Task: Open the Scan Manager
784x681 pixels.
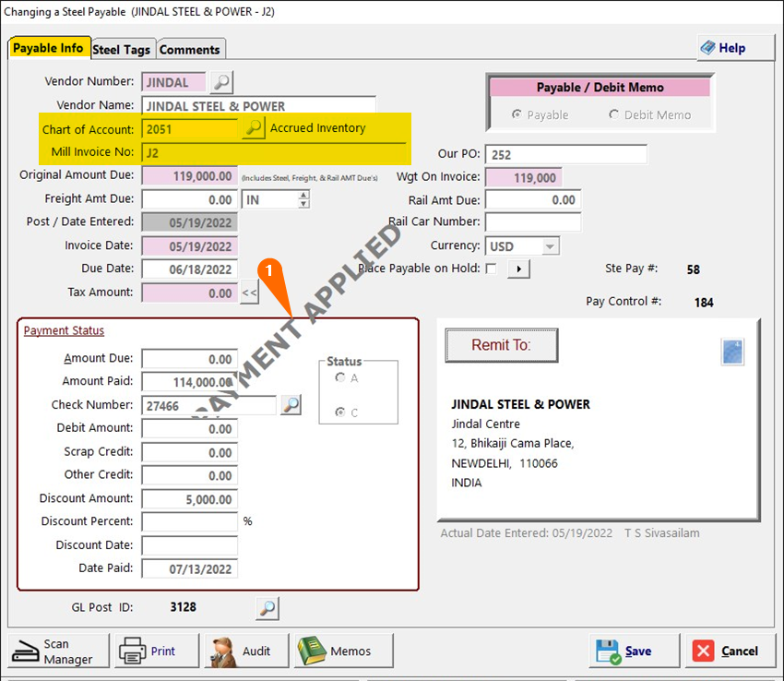Action: click(58, 651)
